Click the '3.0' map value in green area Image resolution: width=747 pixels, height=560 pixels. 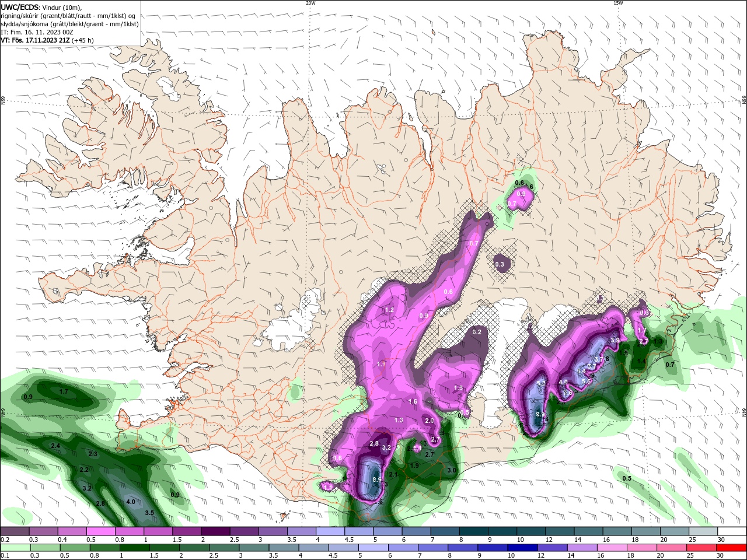point(452,470)
